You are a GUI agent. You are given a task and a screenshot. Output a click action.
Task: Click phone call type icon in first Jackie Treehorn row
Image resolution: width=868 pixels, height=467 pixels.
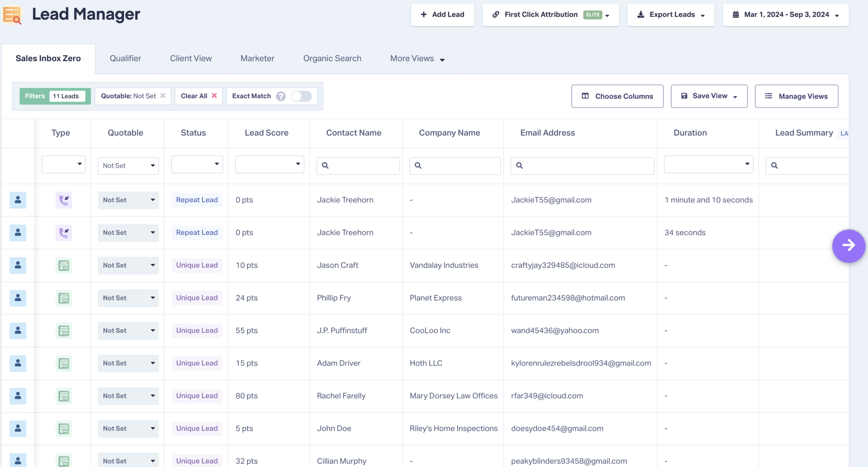[x=64, y=200]
